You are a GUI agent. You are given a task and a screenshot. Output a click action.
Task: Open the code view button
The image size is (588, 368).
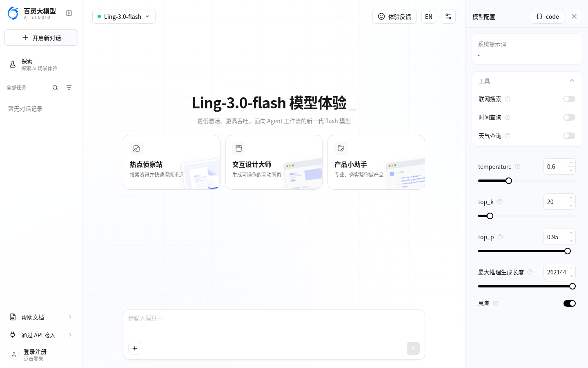point(548,16)
